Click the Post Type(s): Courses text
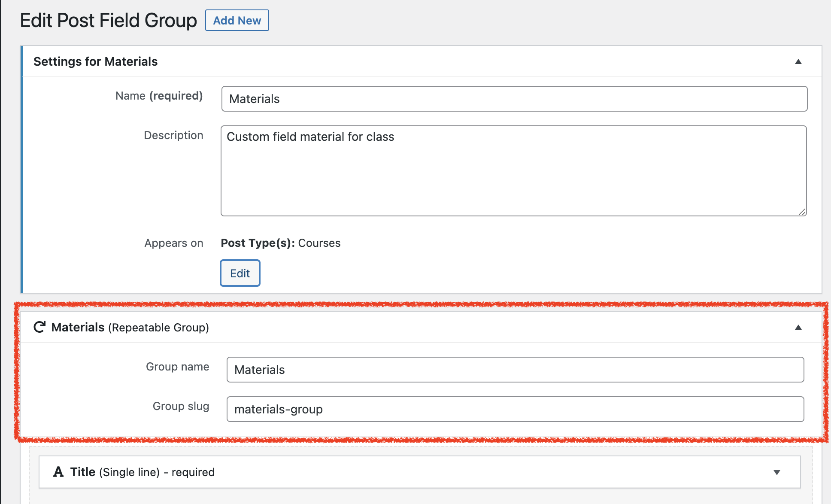Image resolution: width=831 pixels, height=504 pixels. click(281, 243)
